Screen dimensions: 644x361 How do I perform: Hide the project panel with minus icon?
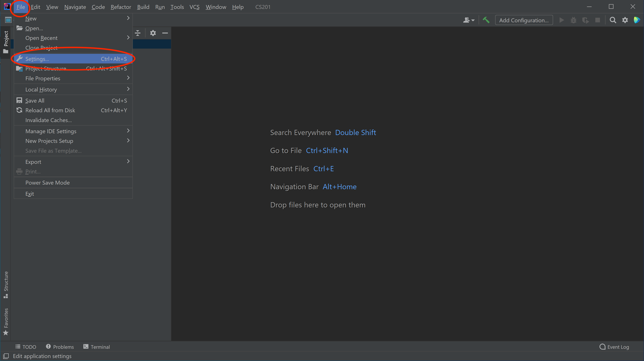[x=165, y=33]
